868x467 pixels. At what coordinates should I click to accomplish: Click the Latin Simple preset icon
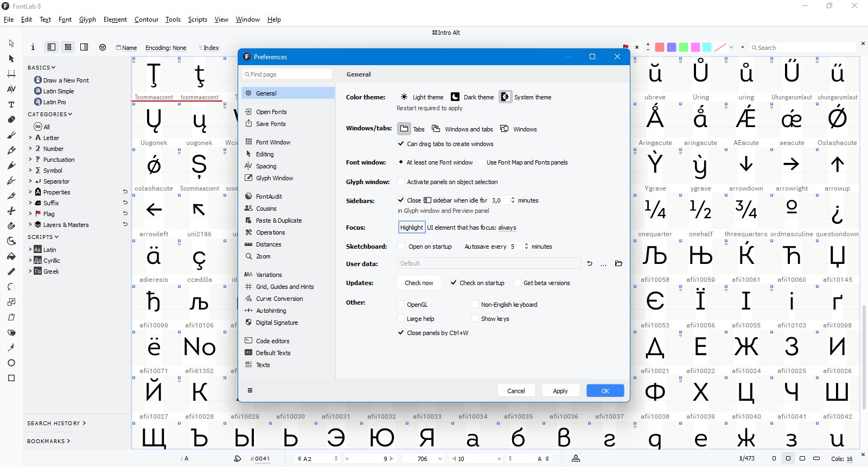click(38, 91)
